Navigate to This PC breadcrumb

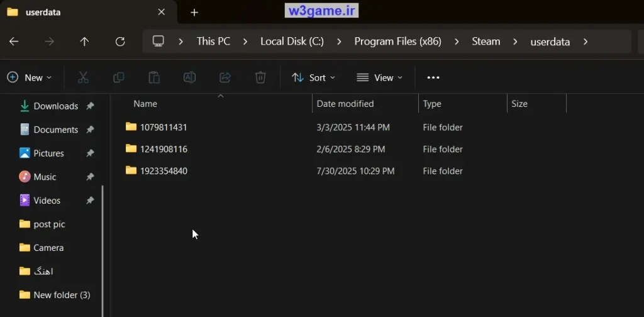(213, 42)
